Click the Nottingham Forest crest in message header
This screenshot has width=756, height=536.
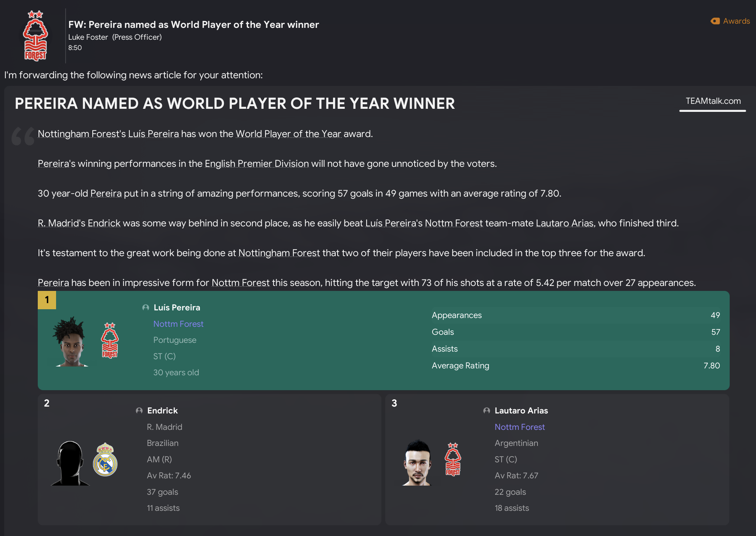[x=35, y=36]
